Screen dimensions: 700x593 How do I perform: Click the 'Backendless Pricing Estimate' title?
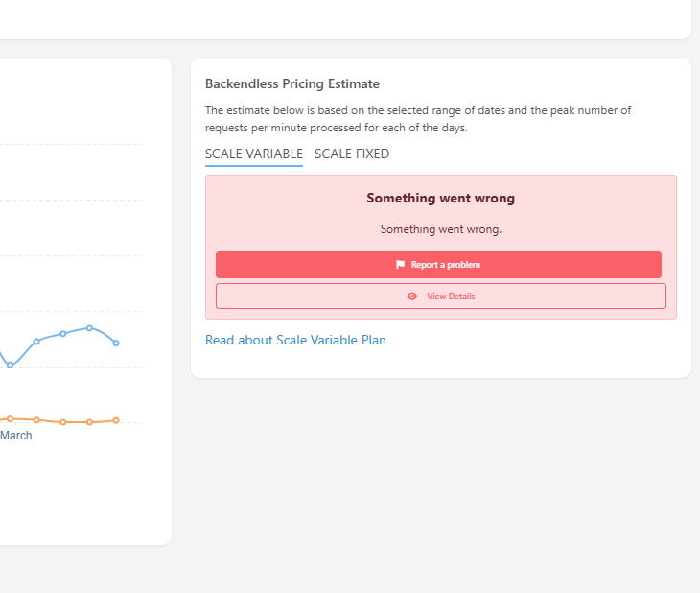(x=292, y=84)
